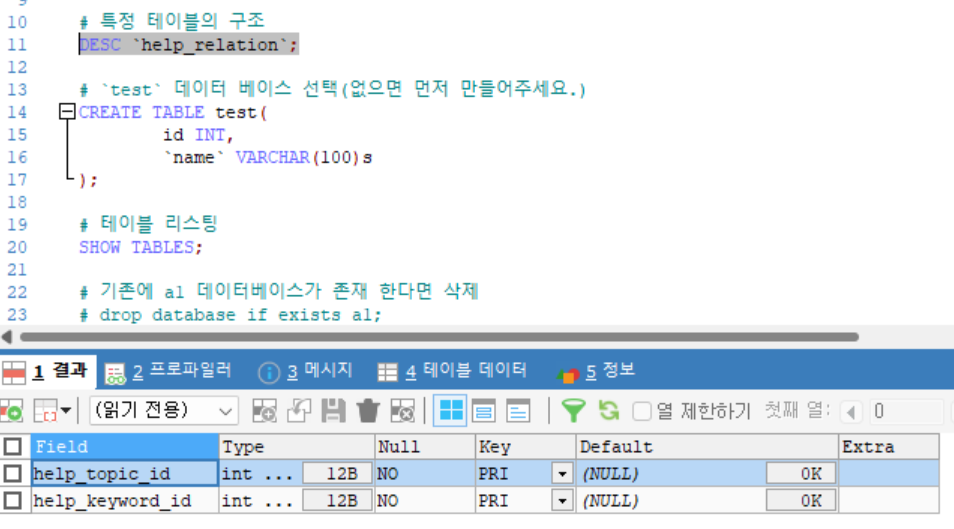This screenshot has width=954, height=529.
Task: Open the copy cells options dropdown arrow
Action: pos(66,411)
